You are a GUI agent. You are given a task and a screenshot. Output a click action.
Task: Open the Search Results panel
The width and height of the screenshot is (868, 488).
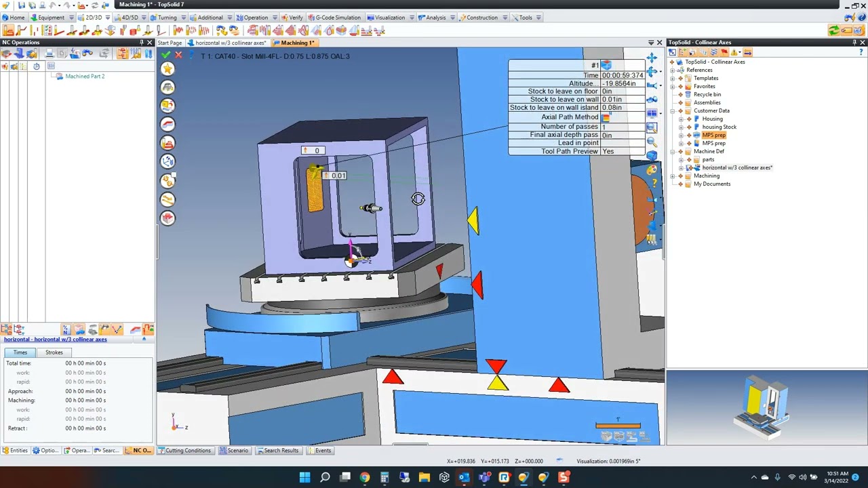pyautogui.click(x=277, y=451)
